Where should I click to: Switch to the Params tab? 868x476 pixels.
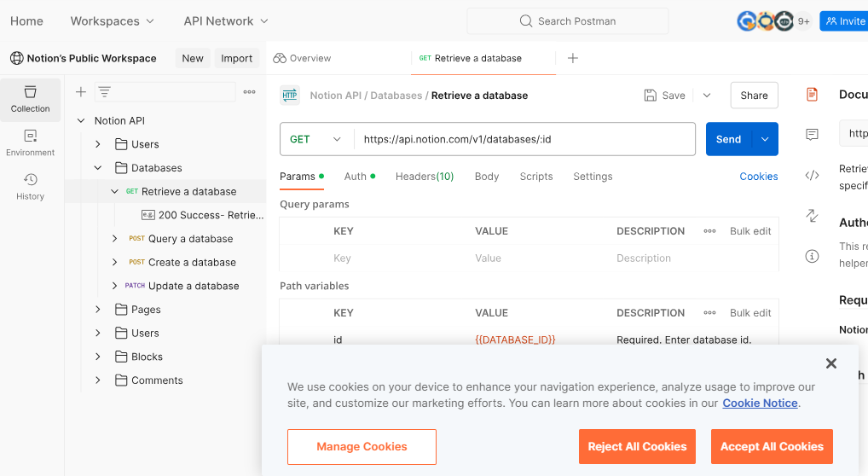302,177
